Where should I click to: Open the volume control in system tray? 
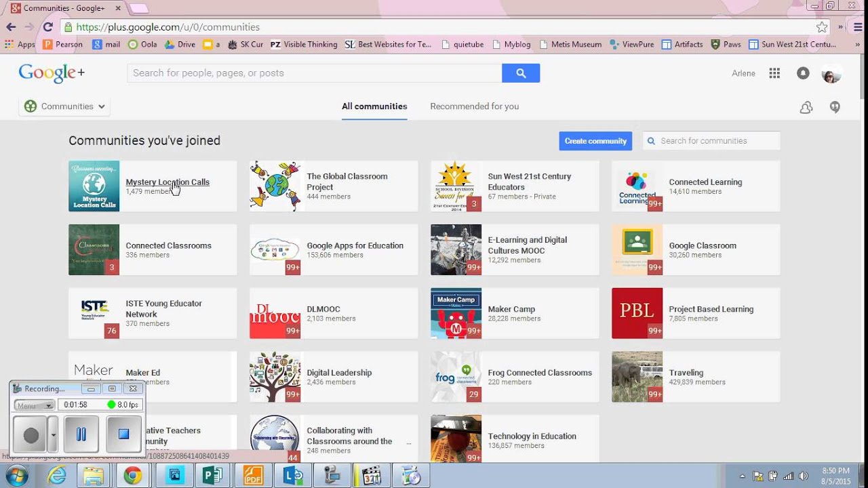coord(804,476)
